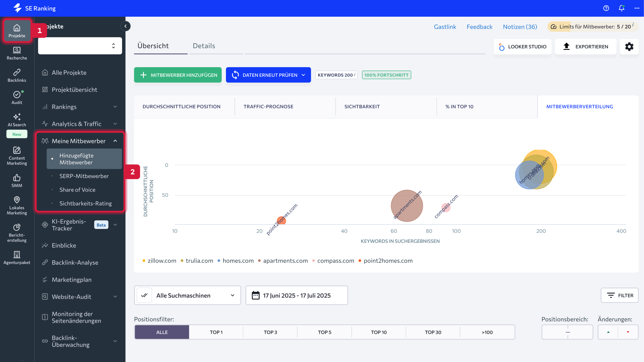Open the project selector dropdown
The width and height of the screenshot is (644, 362).
(x=80, y=46)
